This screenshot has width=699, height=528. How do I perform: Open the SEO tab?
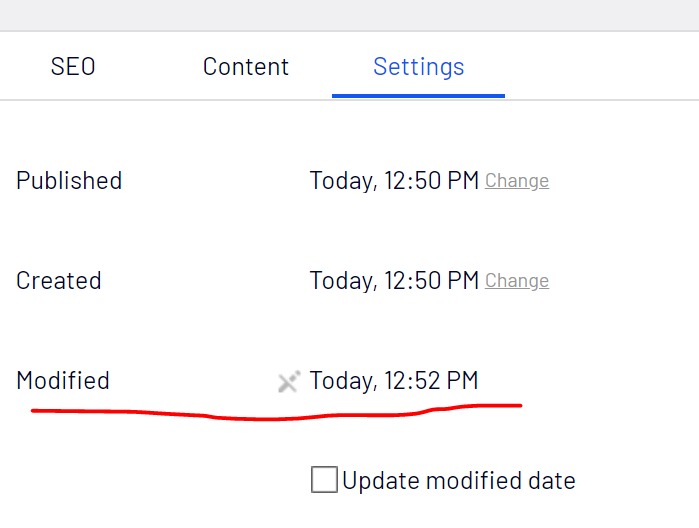(x=73, y=67)
